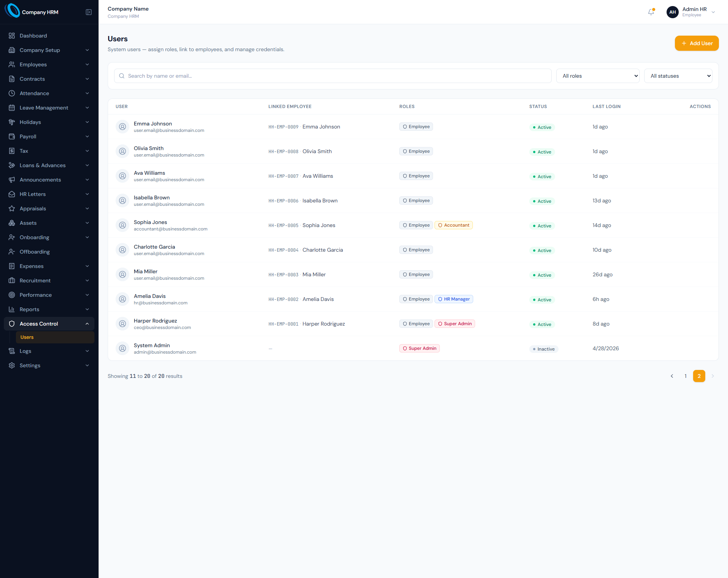728x578 pixels.
Task: Click the Holidays palm tree icon
Action: tap(12, 122)
